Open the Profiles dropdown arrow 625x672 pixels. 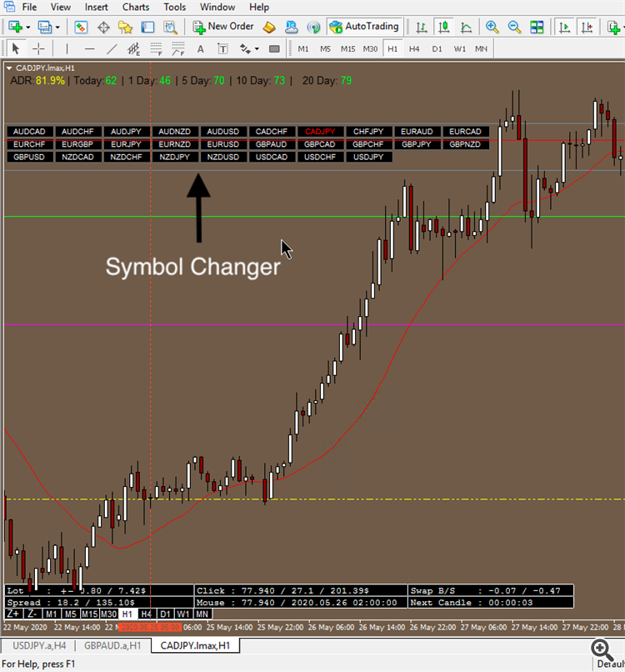coord(57,27)
